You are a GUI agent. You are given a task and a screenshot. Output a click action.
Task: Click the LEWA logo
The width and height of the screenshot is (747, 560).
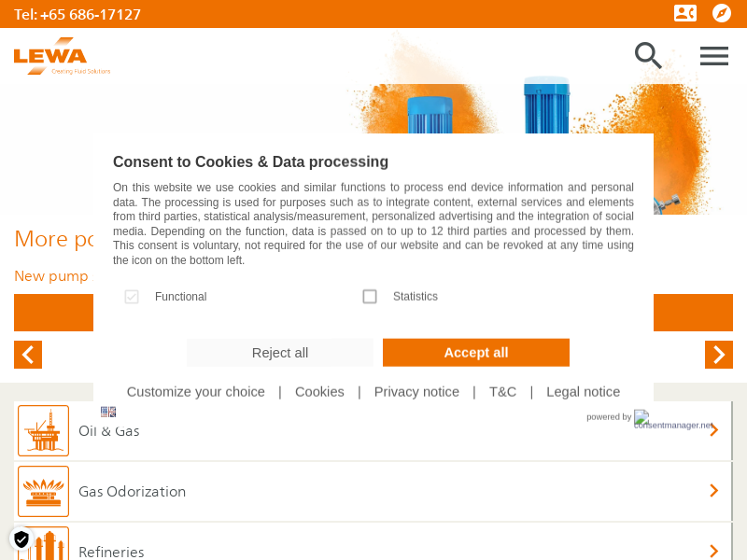(x=62, y=56)
